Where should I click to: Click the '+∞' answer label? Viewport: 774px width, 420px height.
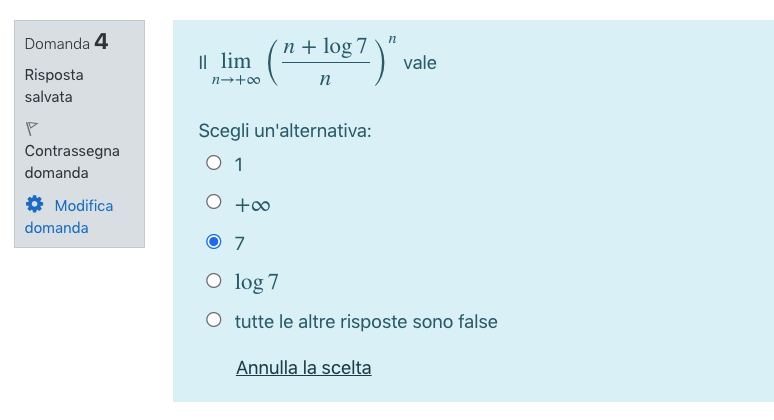point(252,205)
